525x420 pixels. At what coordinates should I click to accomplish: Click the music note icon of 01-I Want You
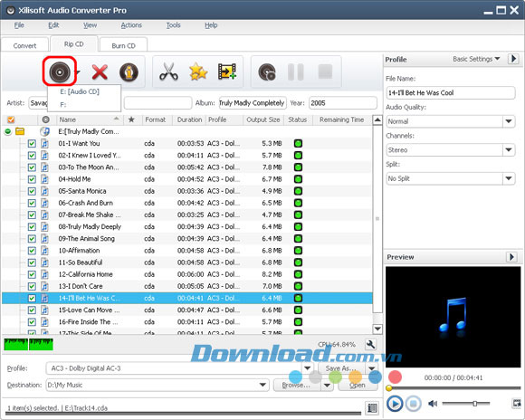coord(45,144)
